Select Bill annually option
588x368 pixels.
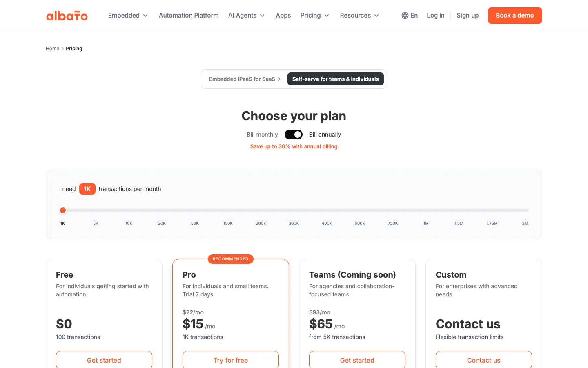coord(325,135)
